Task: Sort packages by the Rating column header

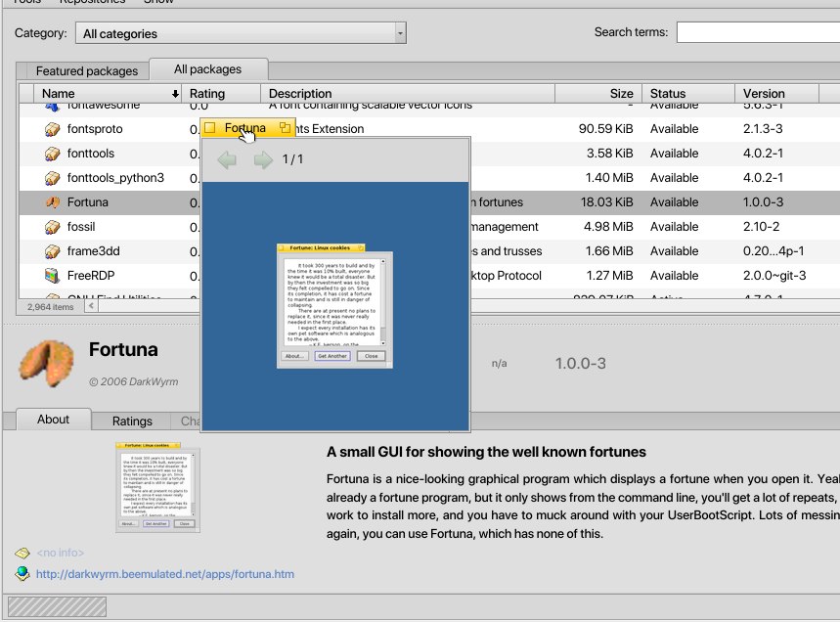Action: [x=221, y=93]
